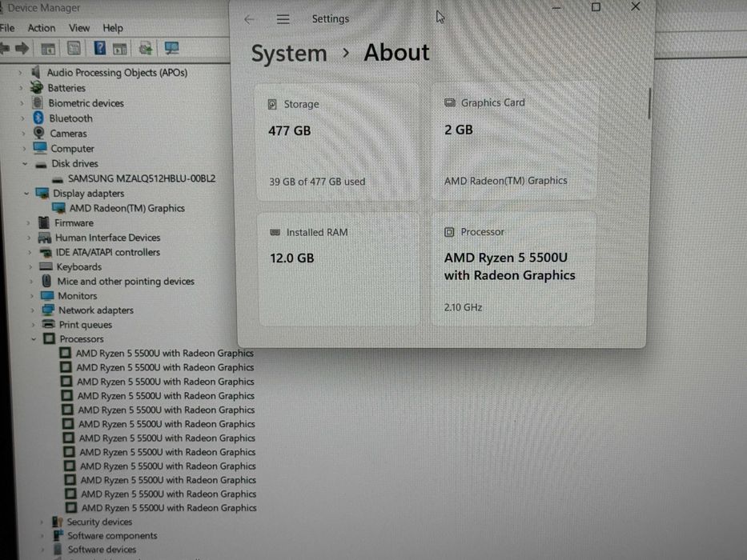Open the Settings hamburger navigation menu

click(283, 19)
